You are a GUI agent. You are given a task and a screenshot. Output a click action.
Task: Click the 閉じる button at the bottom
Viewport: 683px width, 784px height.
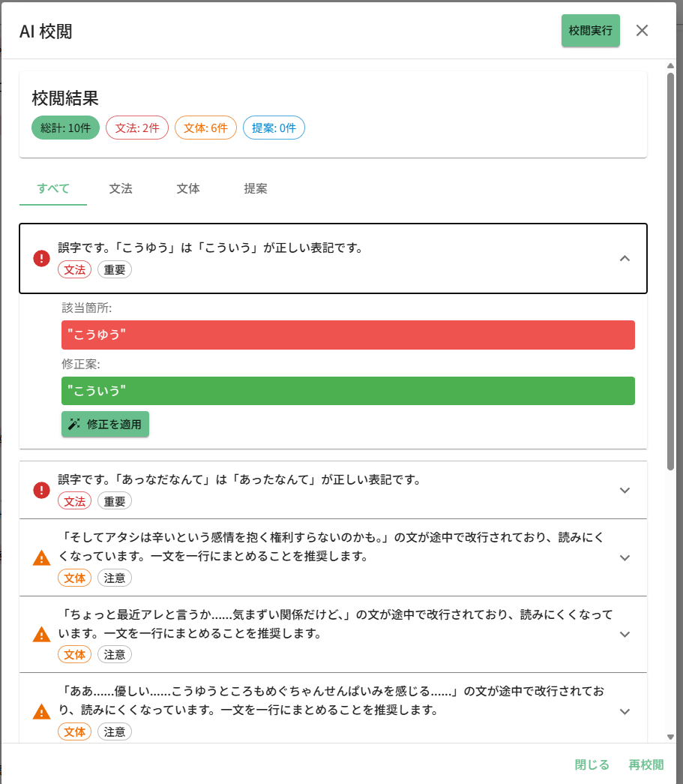pyautogui.click(x=592, y=764)
